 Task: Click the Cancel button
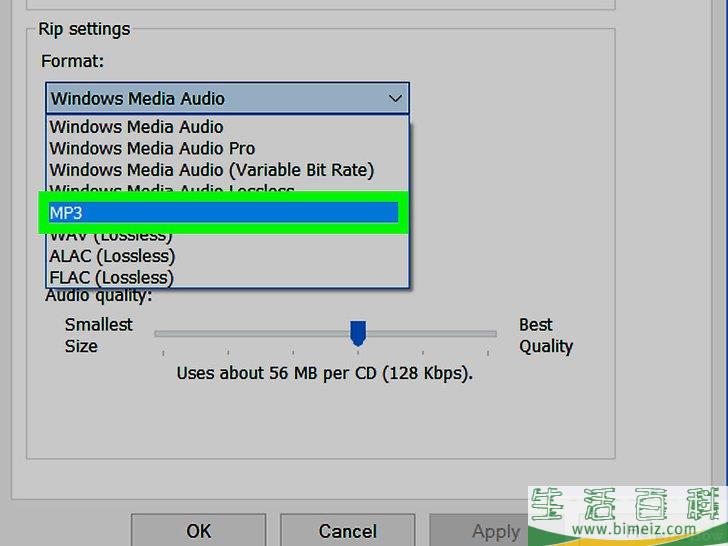(x=347, y=531)
